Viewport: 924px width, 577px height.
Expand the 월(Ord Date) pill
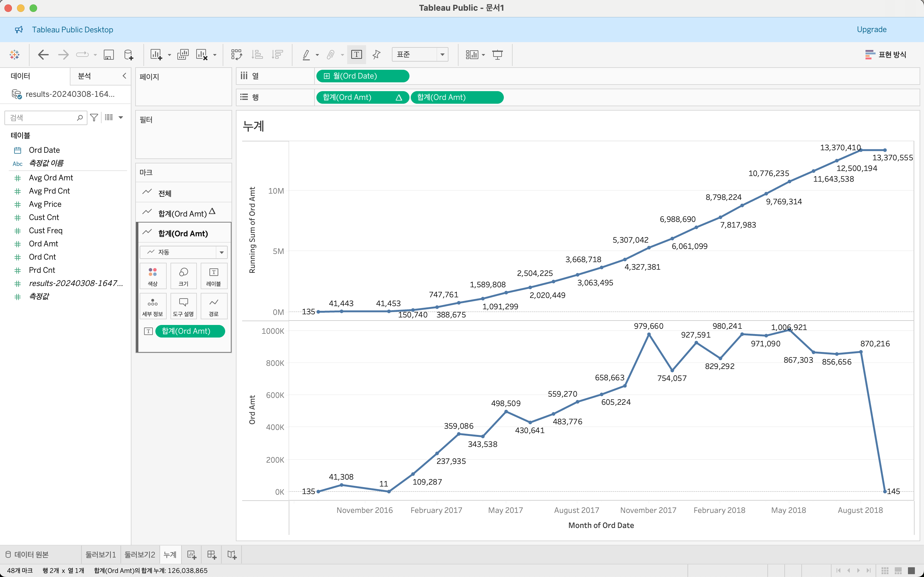click(327, 76)
